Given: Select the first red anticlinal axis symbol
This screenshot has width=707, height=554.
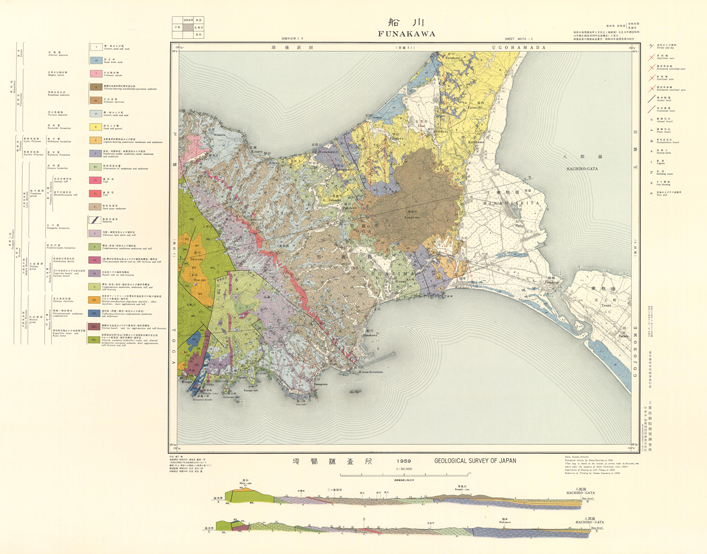Looking at the screenshot, I should point(651,57).
